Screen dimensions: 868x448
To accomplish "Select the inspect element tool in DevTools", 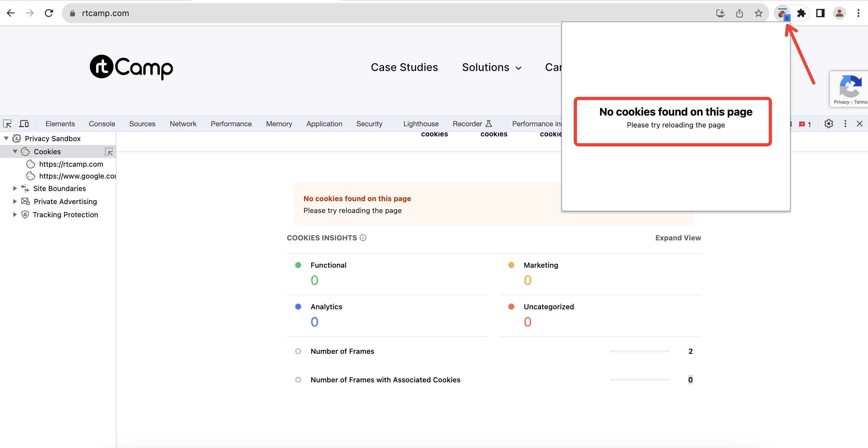I will coord(7,124).
